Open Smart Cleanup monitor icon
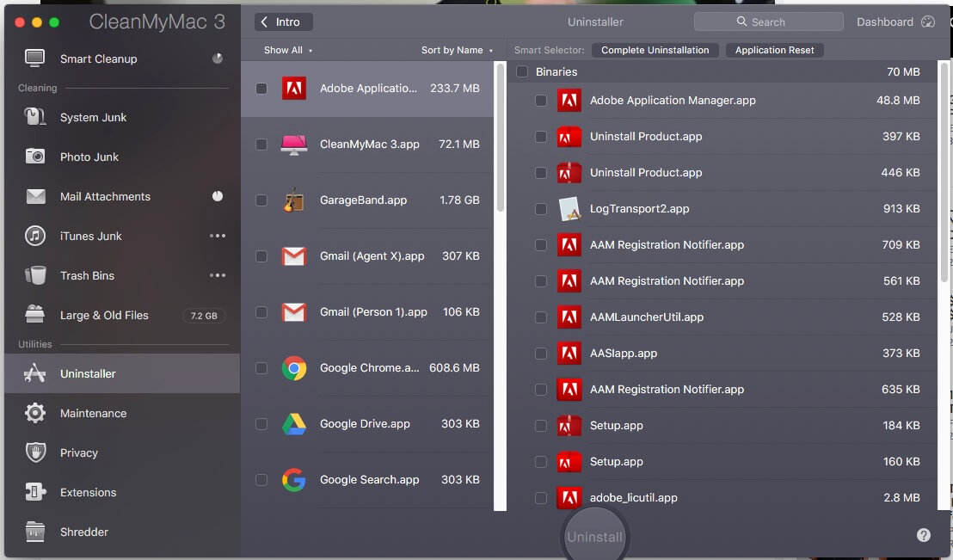The width and height of the screenshot is (953, 560). coord(34,58)
